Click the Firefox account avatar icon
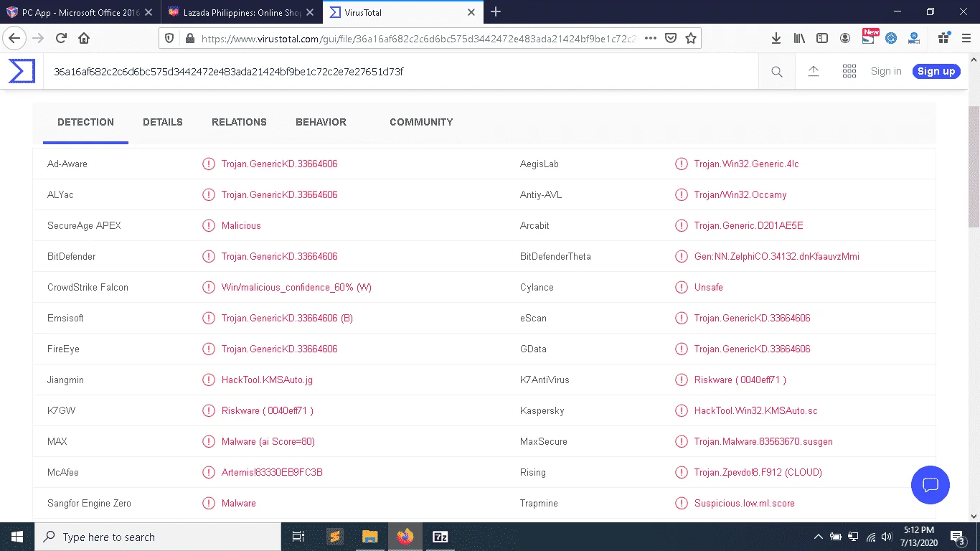This screenshot has height=551, width=980. [845, 38]
